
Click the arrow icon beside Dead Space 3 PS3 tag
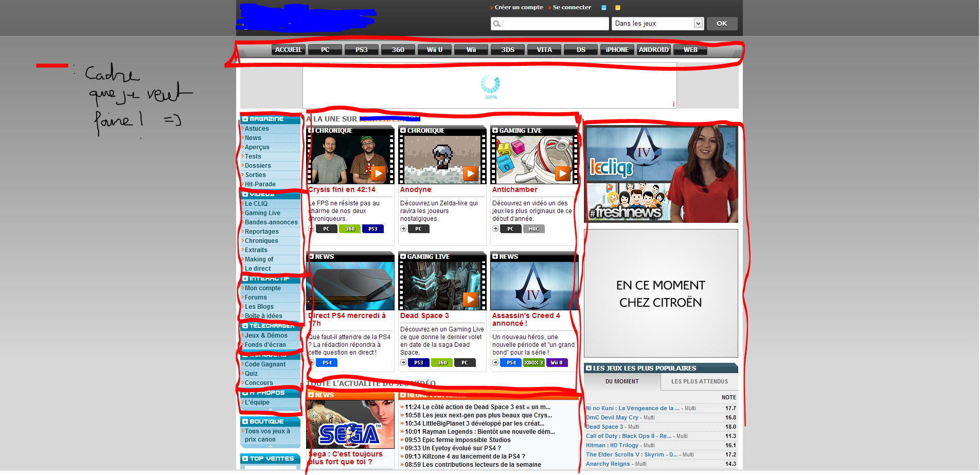pyautogui.click(x=403, y=363)
